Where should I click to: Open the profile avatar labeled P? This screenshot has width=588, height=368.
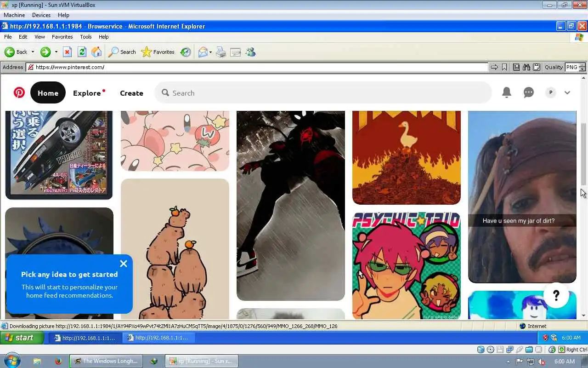pos(551,92)
